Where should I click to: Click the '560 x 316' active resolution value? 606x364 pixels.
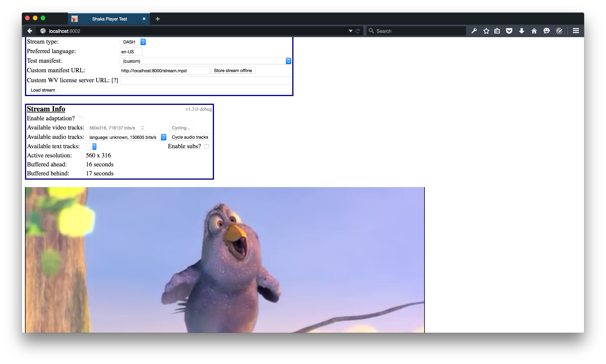click(98, 155)
